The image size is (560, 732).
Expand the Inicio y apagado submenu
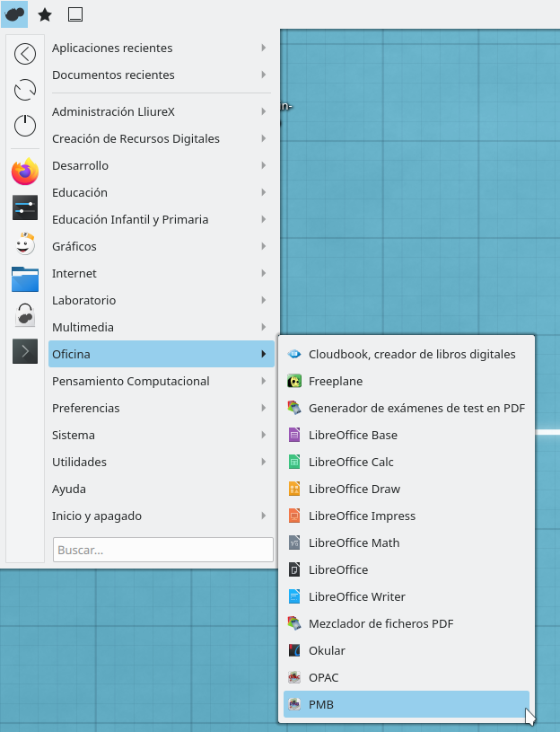click(x=263, y=516)
